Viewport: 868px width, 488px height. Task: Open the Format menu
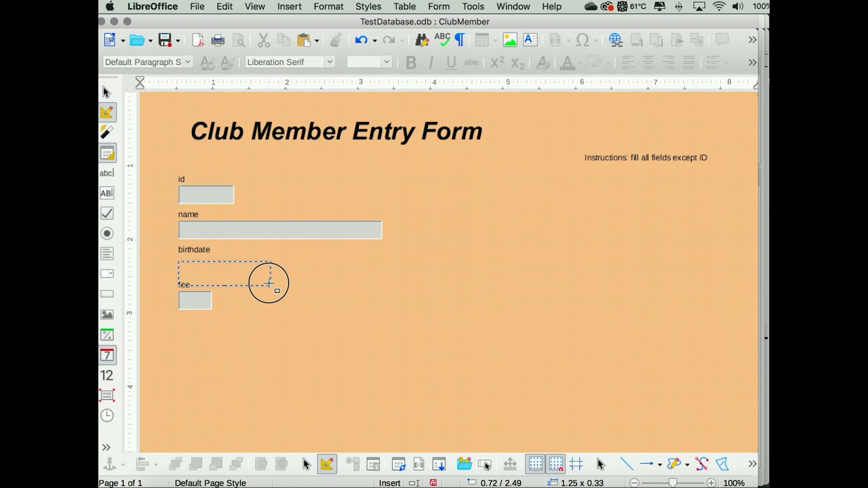[x=328, y=6]
